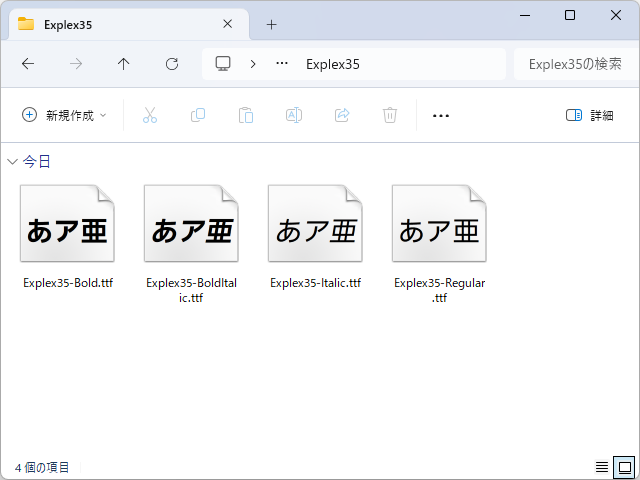This screenshot has width=640, height=480.
Task: Switch to details list view
Action: coord(602,467)
